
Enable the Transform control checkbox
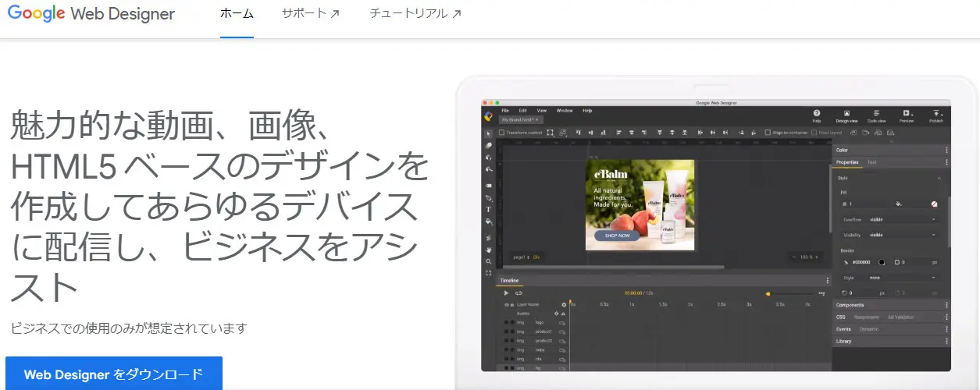[502, 133]
